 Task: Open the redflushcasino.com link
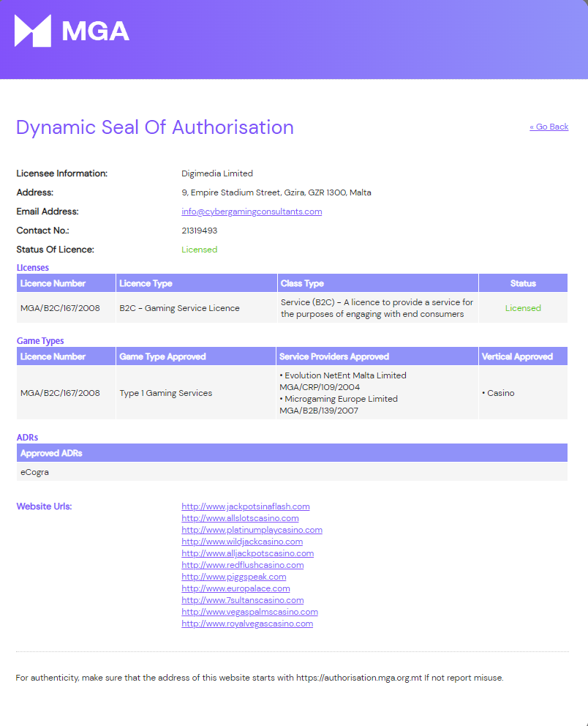(x=242, y=565)
